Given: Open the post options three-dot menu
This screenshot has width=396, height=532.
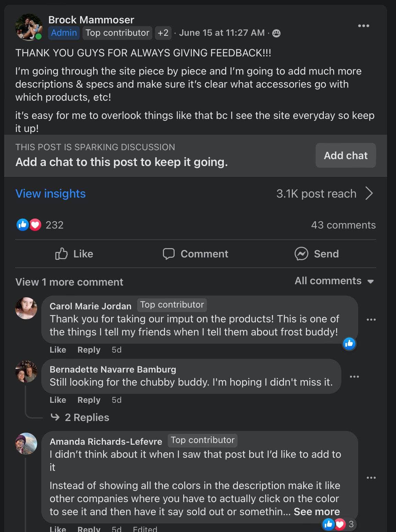Looking at the screenshot, I should [363, 26].
